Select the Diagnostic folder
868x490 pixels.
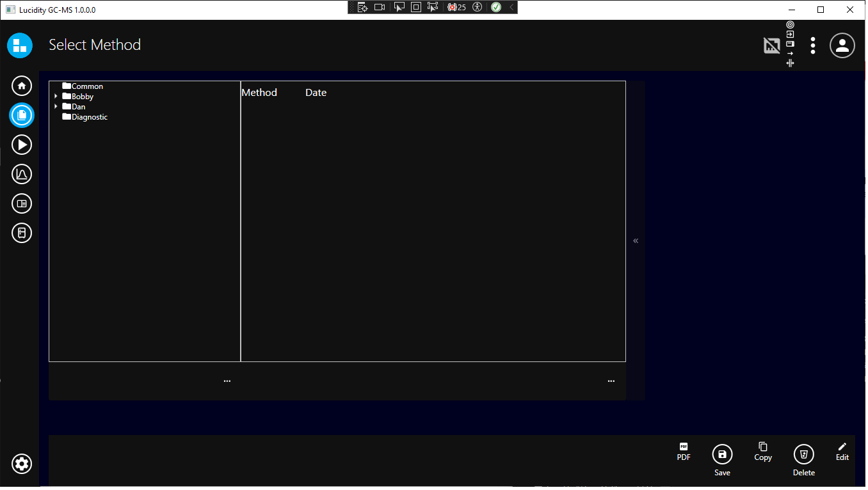coord(89,117)
